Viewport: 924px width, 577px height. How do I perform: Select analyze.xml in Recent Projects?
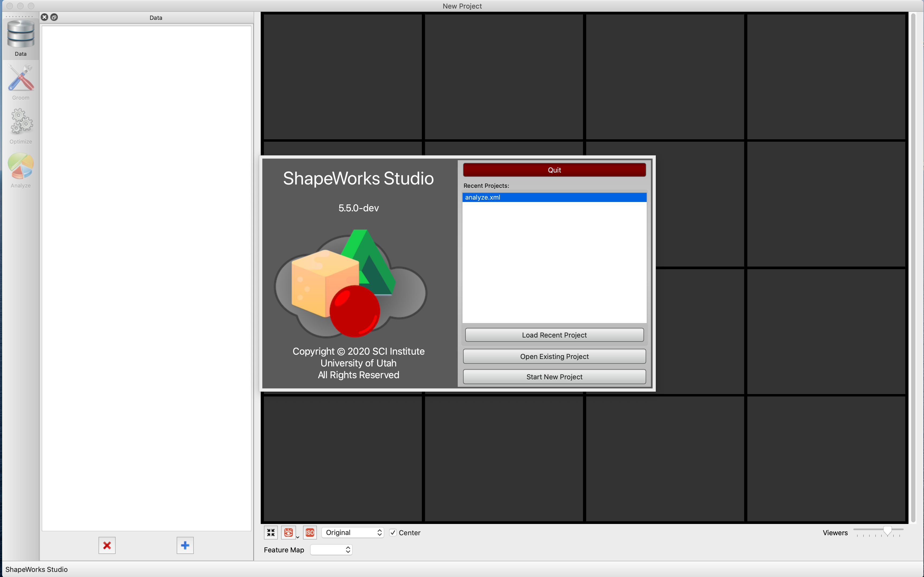tap(554, 197)
